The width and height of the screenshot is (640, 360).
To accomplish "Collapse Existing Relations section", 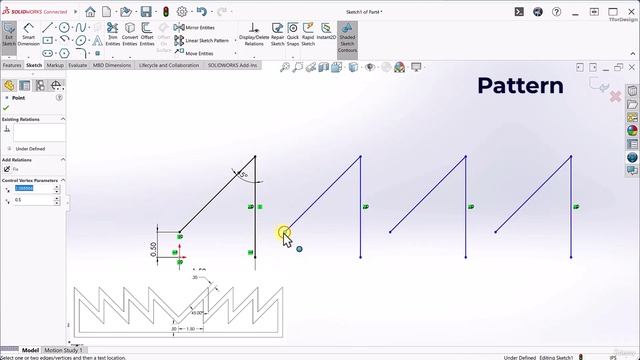I will tap(63, 119).
